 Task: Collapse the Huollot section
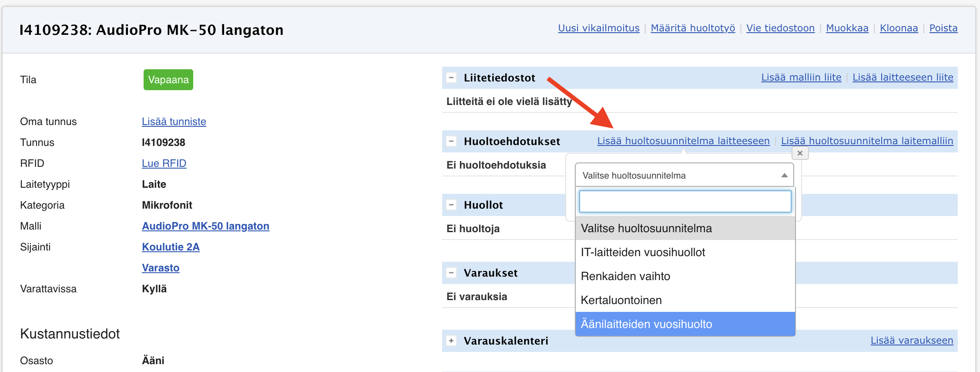[451, 205]
